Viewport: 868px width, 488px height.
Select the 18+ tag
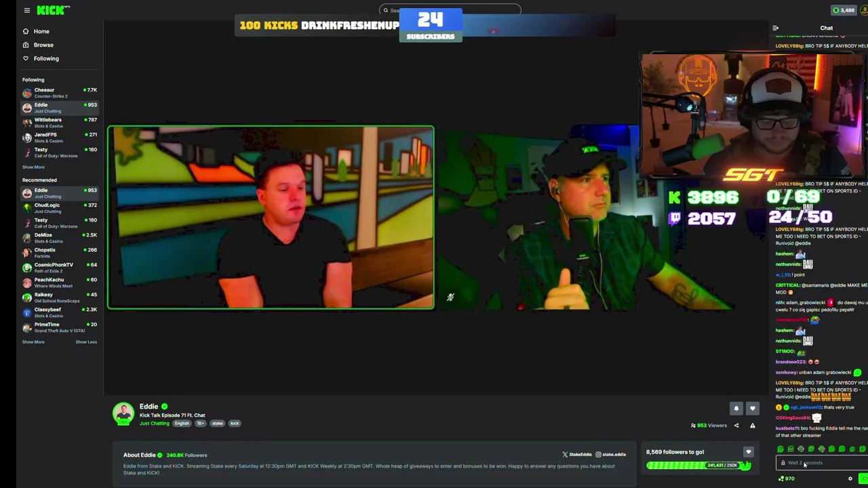click(x=201, y=424)
